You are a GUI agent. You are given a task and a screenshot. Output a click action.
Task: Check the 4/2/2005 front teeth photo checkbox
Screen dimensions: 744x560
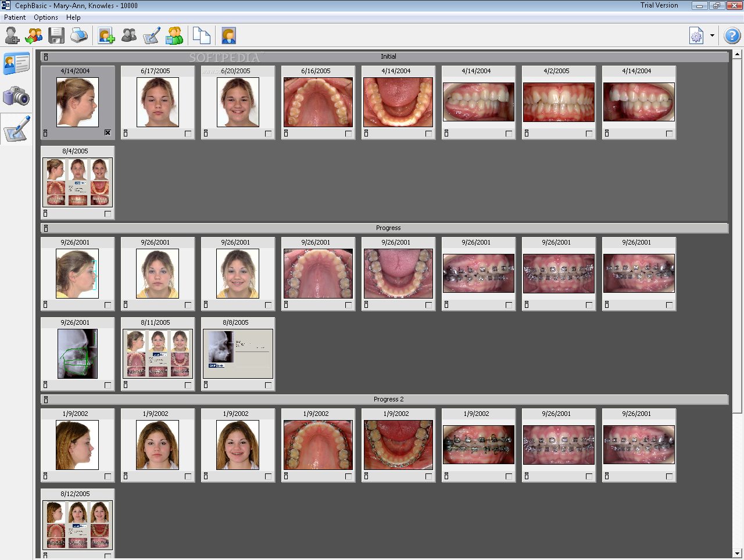coord(589,134)
